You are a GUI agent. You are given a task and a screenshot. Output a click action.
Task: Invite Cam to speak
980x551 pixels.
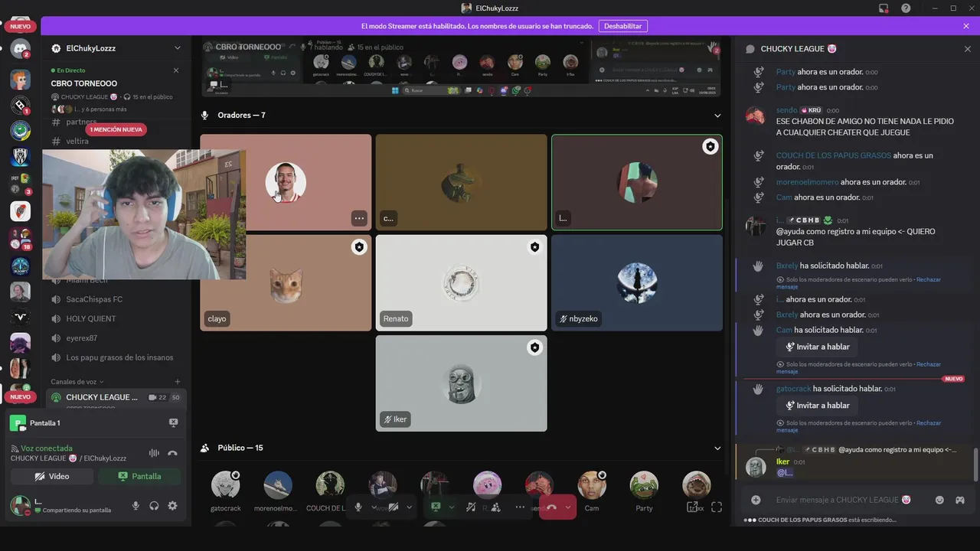click(x=817, y=347)
